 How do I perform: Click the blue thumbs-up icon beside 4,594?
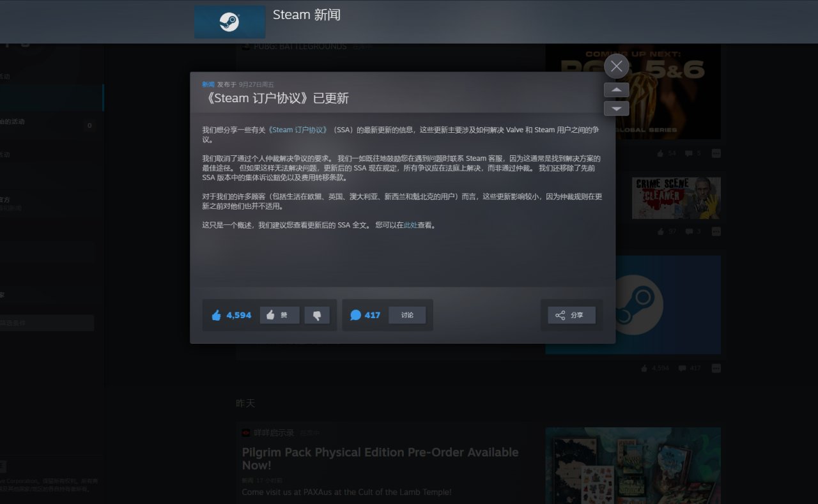point(216,315)
